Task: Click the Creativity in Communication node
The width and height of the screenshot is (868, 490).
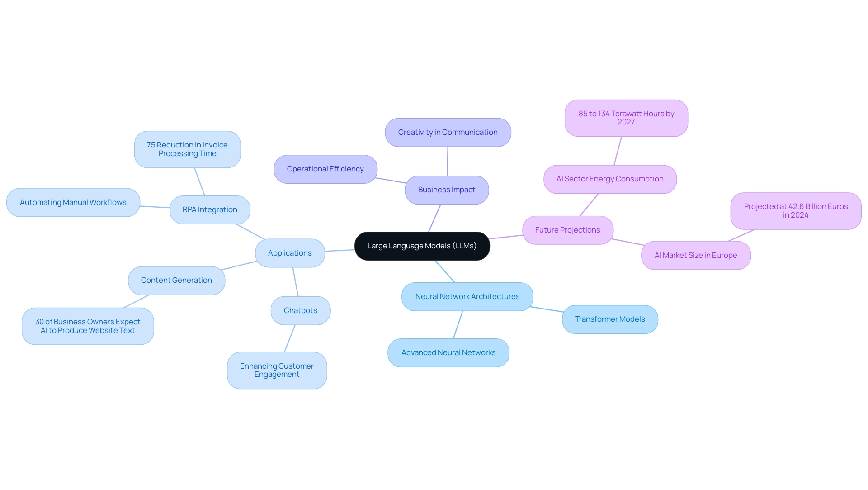Action: [448, 132]
